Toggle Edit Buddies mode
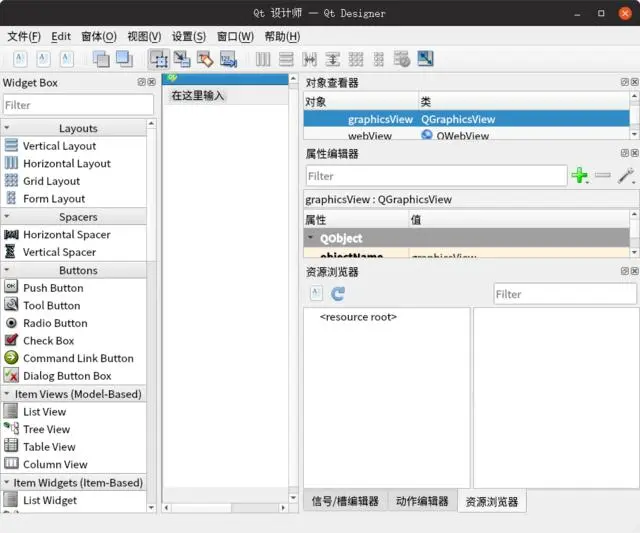 point(205,59)
